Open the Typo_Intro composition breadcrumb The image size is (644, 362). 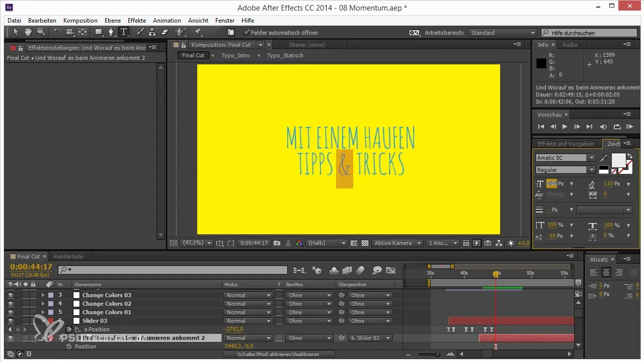(x=235, y=55)
